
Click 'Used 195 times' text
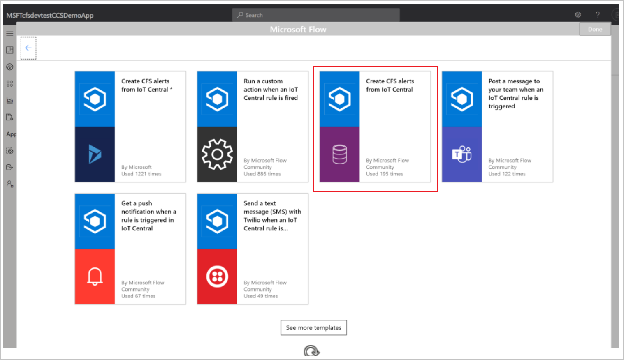[385, 174]
